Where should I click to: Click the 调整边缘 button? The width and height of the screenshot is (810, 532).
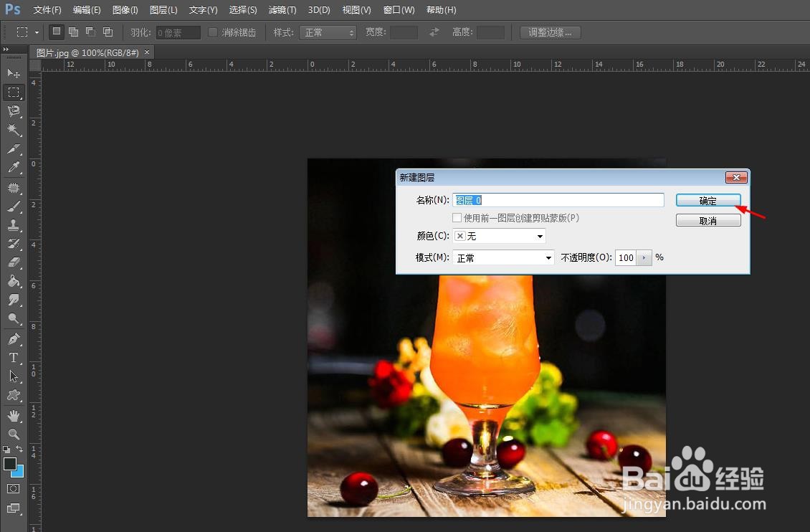[551, 32]
